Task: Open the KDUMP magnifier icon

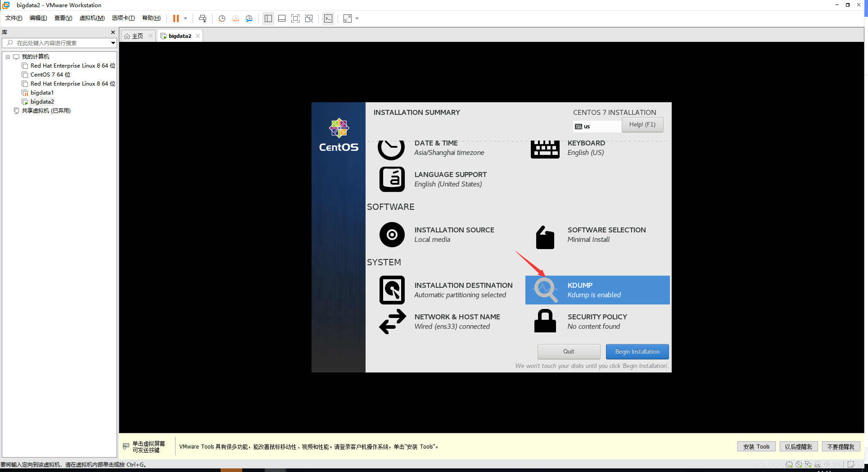Action: pos(545,290)
